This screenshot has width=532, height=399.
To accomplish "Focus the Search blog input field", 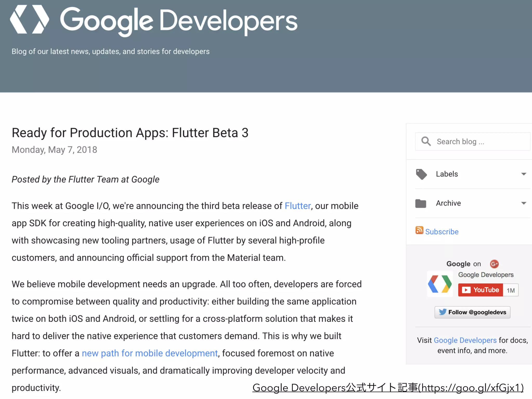I will (x=473, y=142).
